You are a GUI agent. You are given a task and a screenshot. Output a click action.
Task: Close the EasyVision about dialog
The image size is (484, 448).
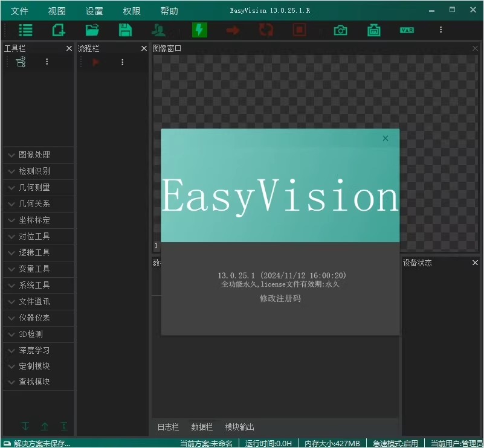[386, 138]
